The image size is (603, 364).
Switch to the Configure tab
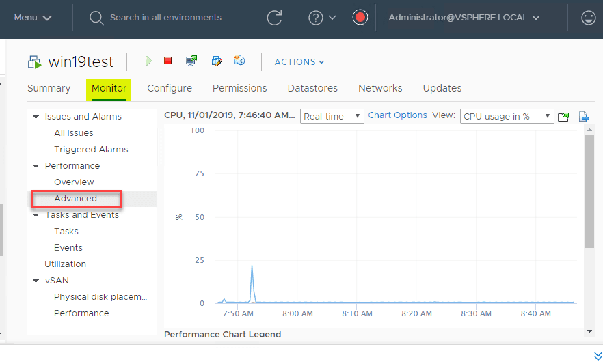pos(170,88)
